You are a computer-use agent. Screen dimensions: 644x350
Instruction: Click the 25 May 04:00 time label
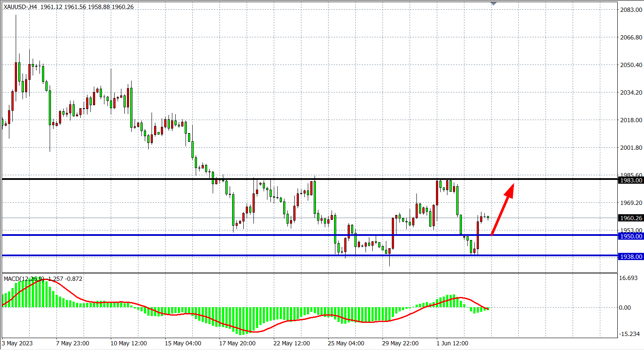click(346, 343)
